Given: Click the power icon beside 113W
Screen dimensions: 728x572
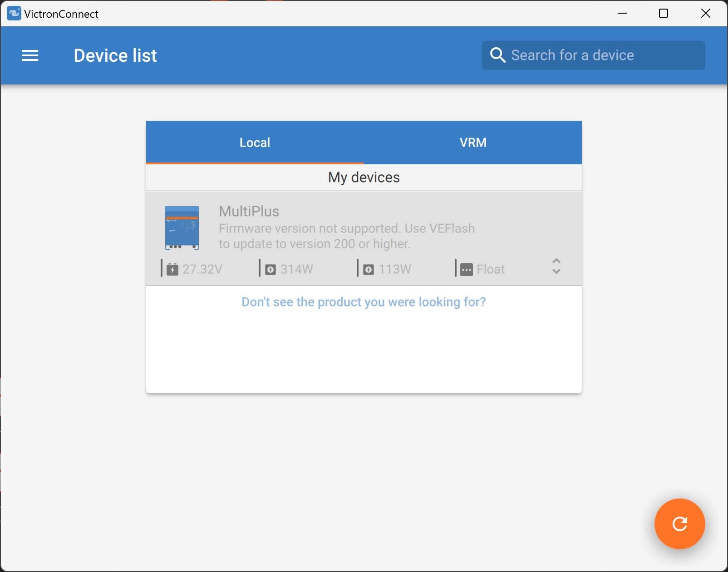Looking at the screenshot, I should (369, 270).
